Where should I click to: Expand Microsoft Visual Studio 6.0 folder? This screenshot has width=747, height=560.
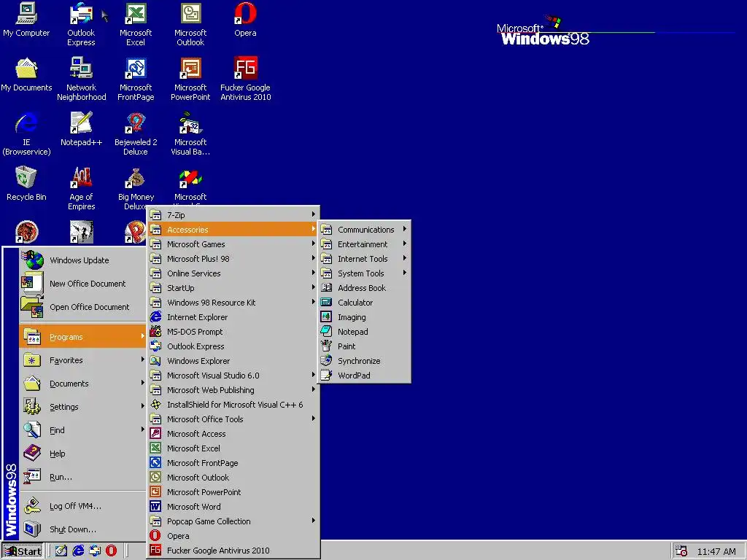[233, 376]
